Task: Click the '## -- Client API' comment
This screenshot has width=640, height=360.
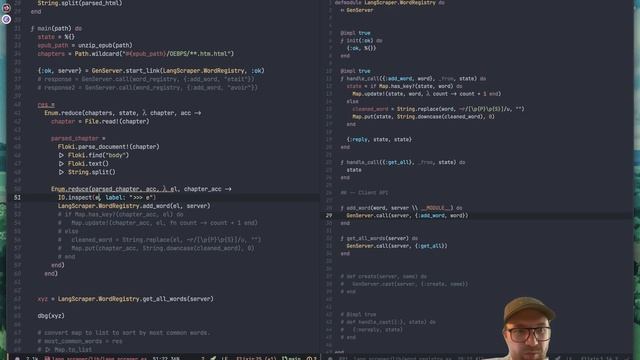Action: [x=364, y=193]
